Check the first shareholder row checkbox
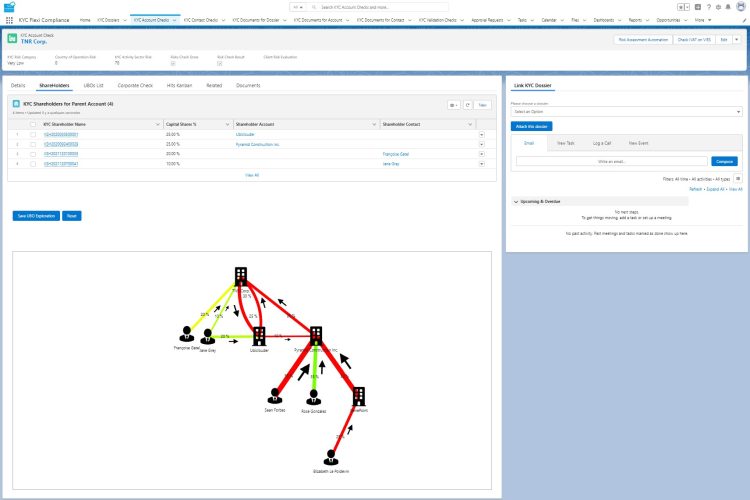The width and height of the screenshot is (750, 500). (33, 134)
